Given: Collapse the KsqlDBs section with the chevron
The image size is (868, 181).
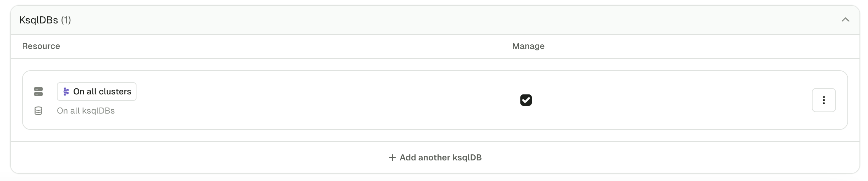Looking at the screenshot, I should 845,20.
